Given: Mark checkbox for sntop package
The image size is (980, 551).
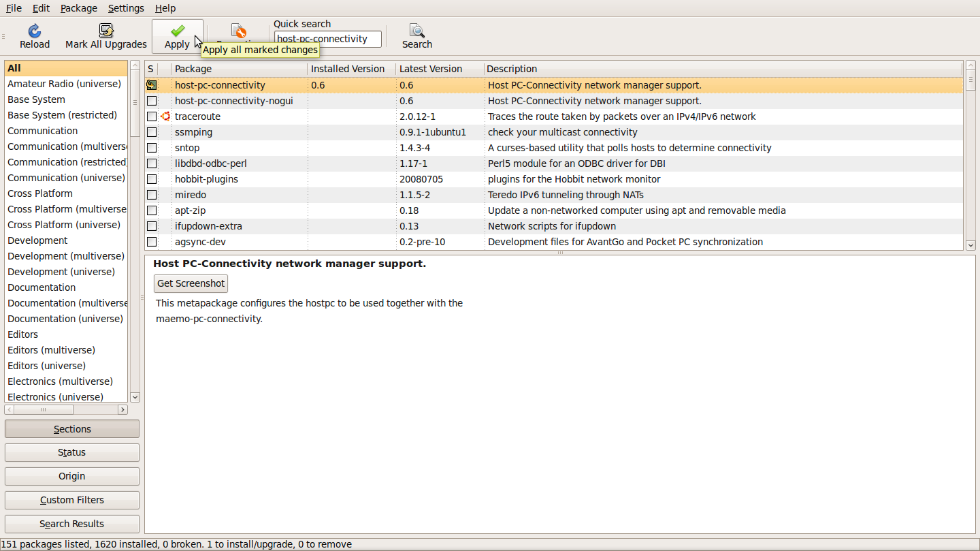Looking at the screenshot, I should point(152,148).
